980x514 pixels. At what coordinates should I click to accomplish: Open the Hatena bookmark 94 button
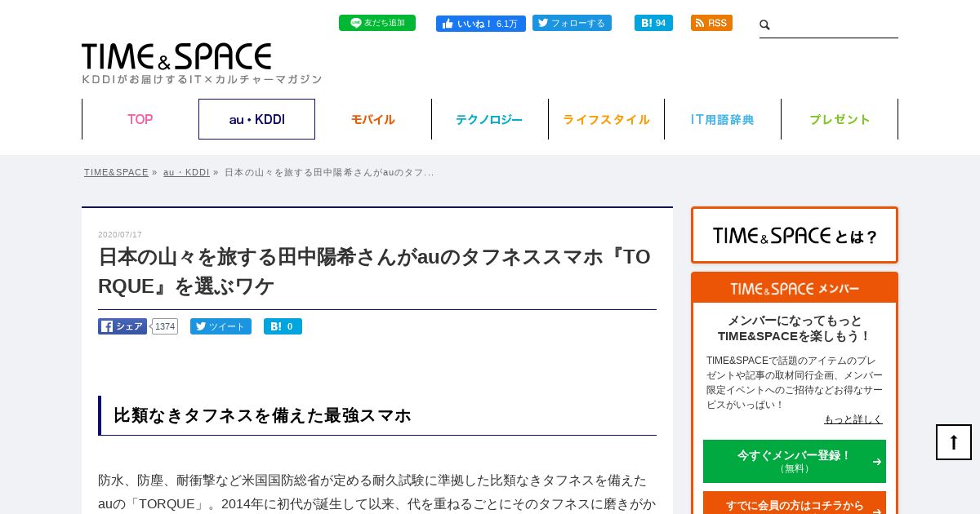coord(653,23)
